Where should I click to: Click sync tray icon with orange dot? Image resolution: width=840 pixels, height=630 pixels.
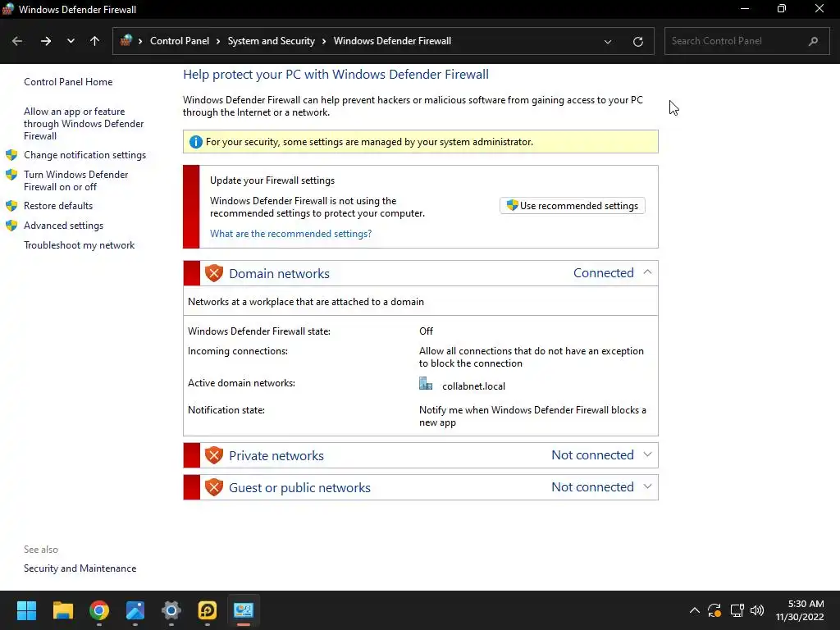(714, 610)
